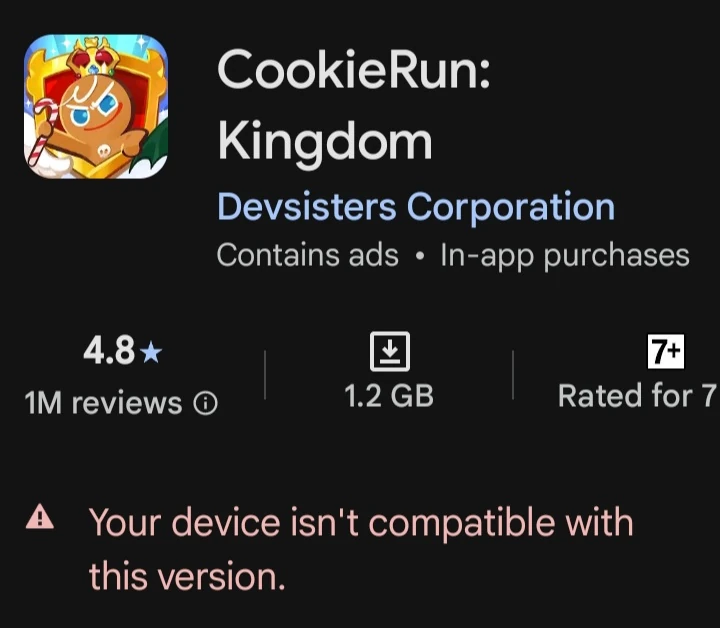This screenshot has width=720, height=628.
Task: Tap the blue star next to 4.8
Action: point(151,353)
